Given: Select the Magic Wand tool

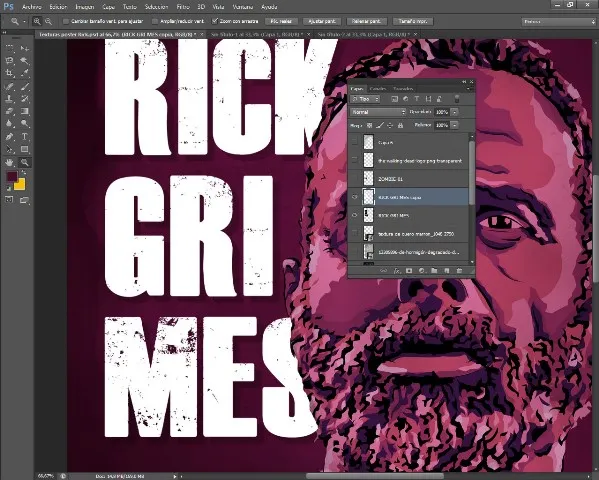Looking at the screenshot, I should pyautogui.click(x=24, y=60).
